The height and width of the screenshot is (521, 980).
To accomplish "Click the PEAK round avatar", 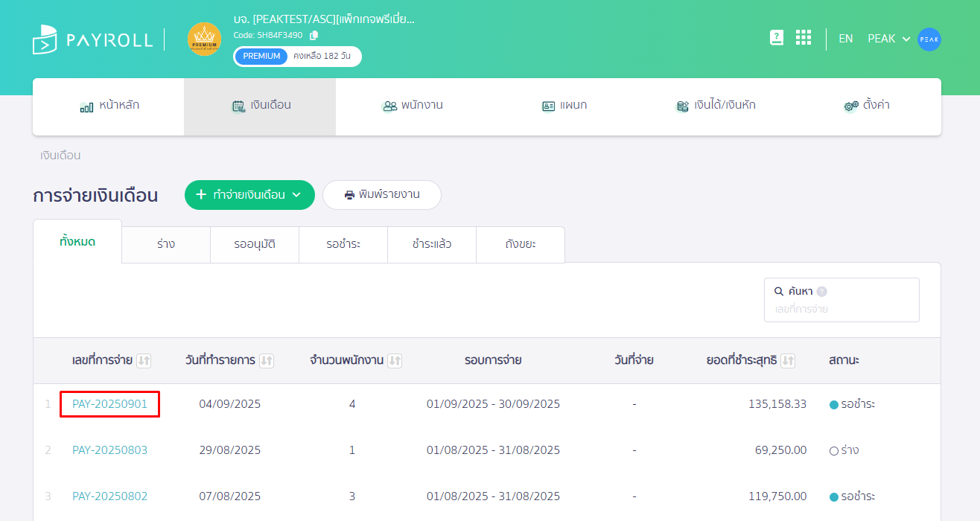I will coord(929,39).
